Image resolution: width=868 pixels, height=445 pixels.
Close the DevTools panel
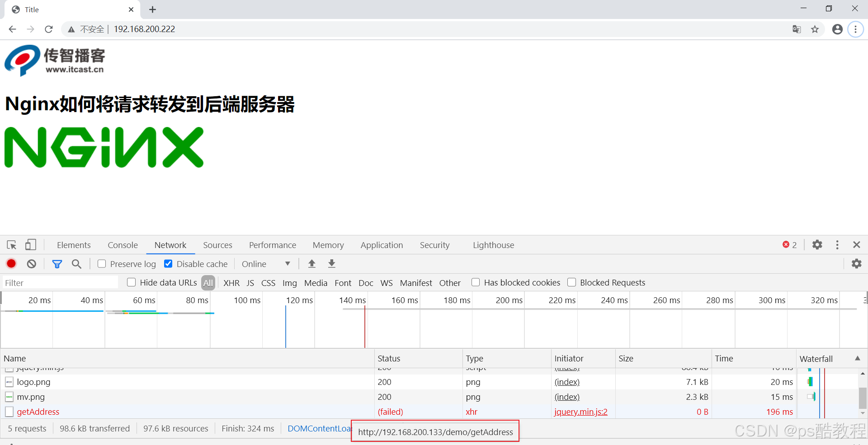tap(856, 245)
